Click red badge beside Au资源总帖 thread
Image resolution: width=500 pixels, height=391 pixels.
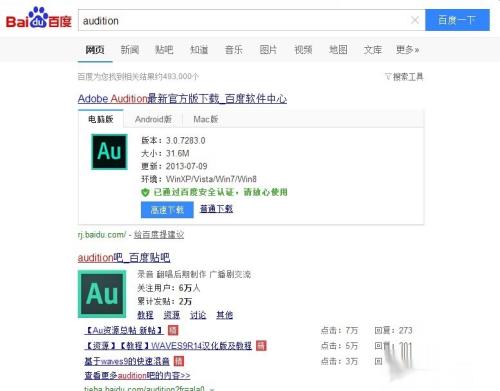pyautogui.click(x=173, y=330)
